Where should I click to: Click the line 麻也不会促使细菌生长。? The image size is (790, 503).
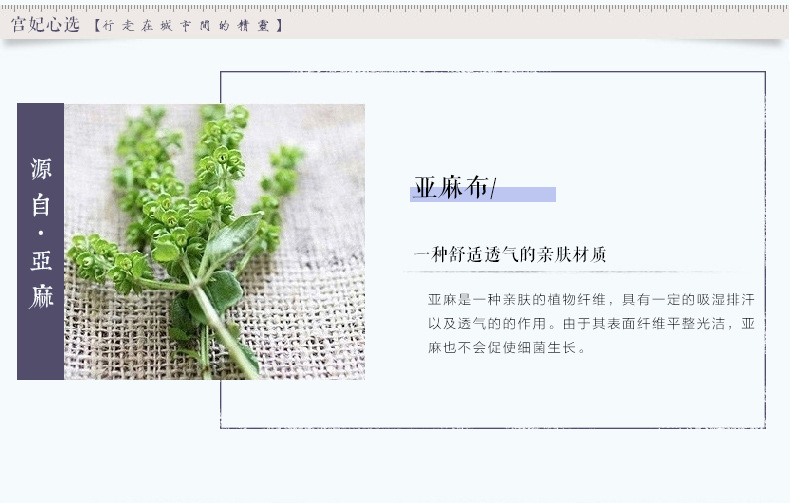point(506,347)
